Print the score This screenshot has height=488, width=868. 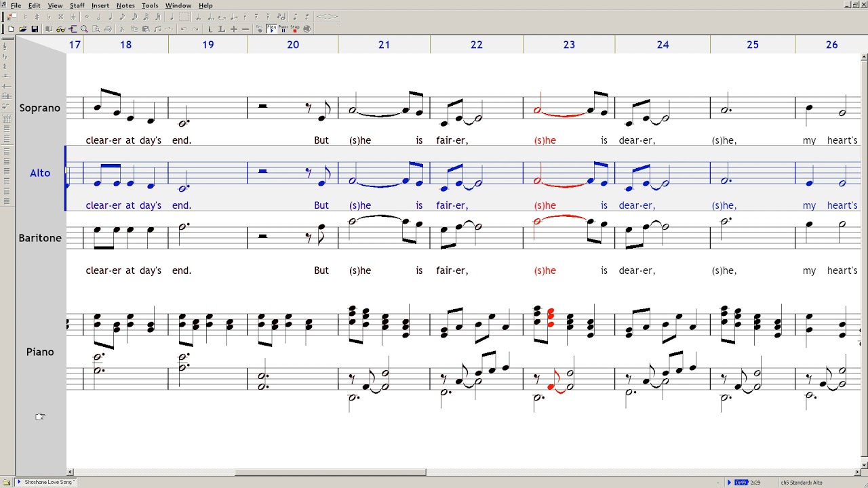[x=108, y=29]
